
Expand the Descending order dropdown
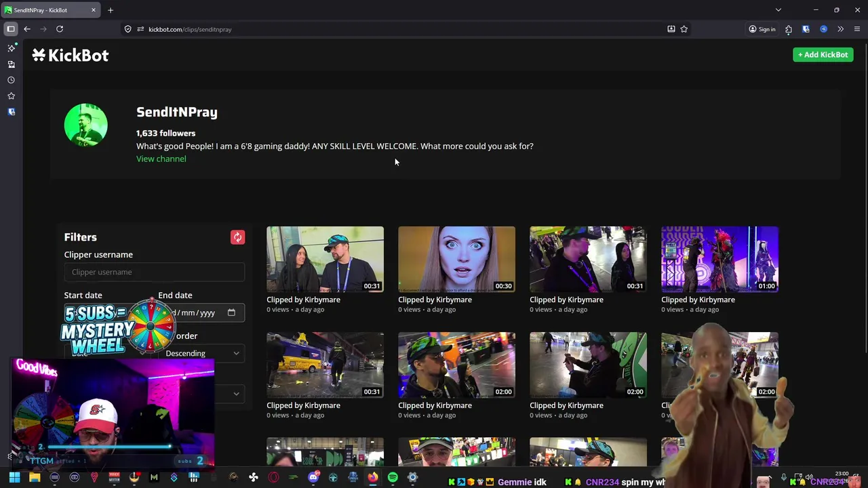point(202,353)
